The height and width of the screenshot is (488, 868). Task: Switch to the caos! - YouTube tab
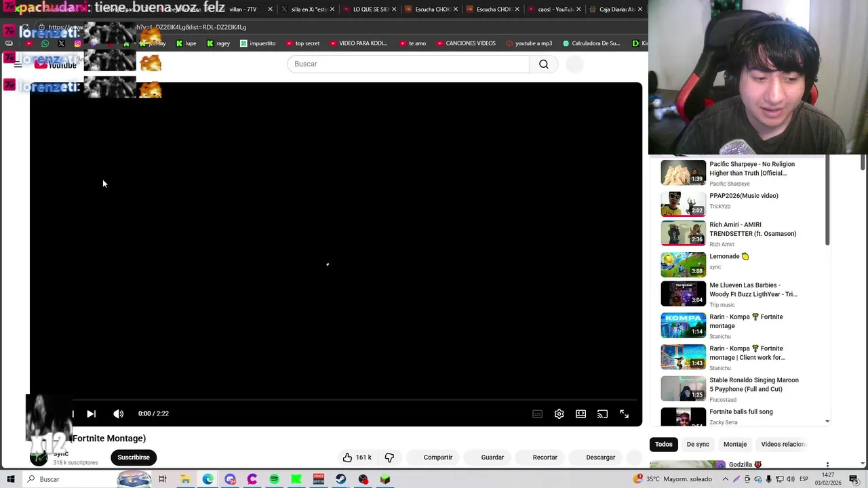[x=555, y=9]
